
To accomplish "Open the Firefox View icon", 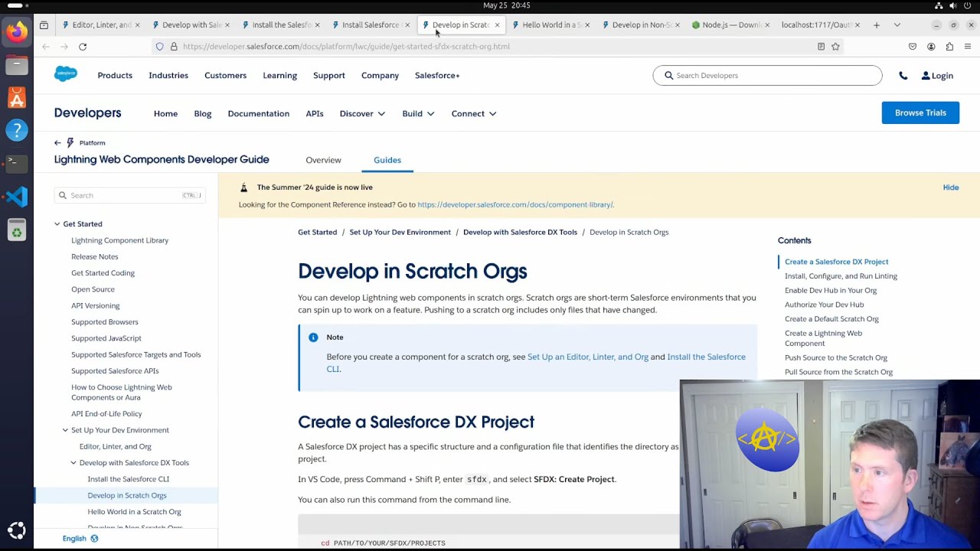I will [44, 24].
